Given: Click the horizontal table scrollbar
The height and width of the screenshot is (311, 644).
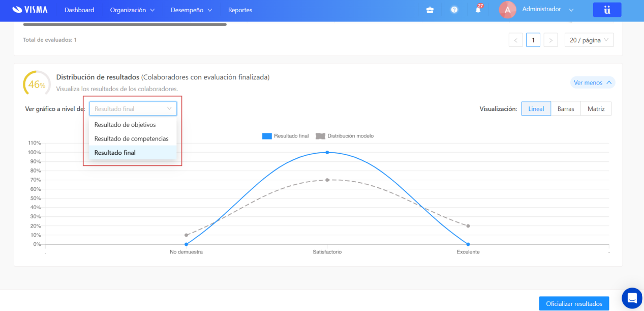Looking at the screenshot, I should coord(125,24).
